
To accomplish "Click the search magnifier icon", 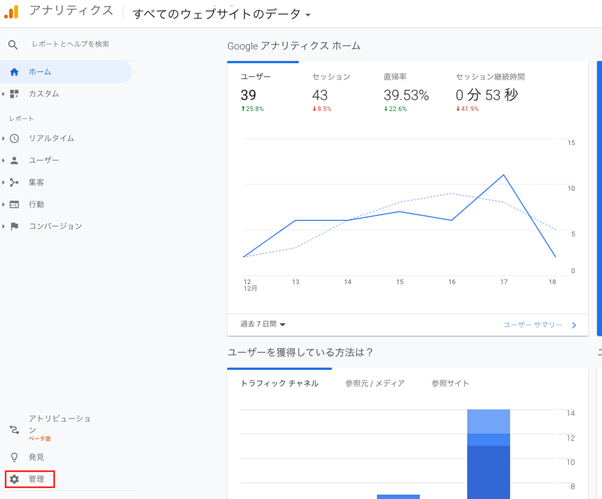I will (13, 45).
